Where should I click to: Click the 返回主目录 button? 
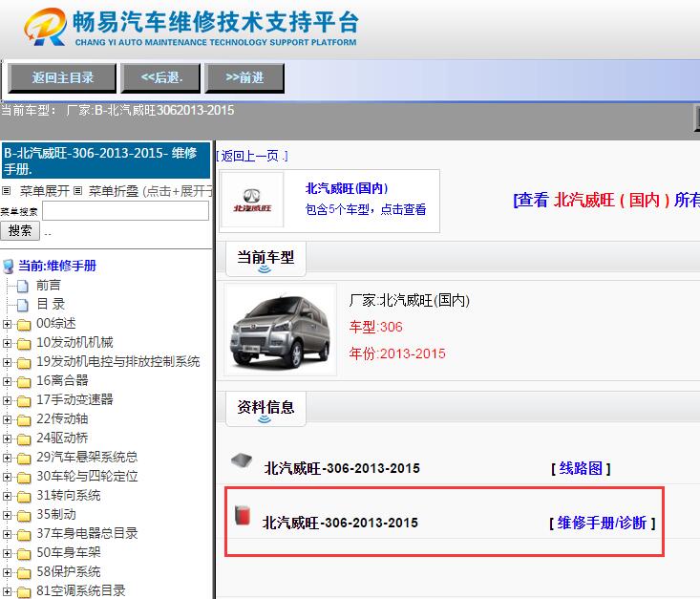[62, 77]
